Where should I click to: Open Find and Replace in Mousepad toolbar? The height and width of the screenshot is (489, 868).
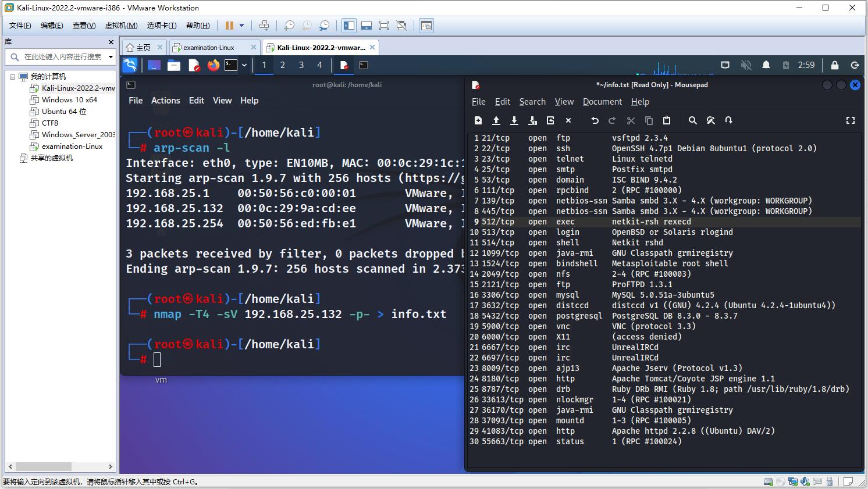click(x=710, y=120)
